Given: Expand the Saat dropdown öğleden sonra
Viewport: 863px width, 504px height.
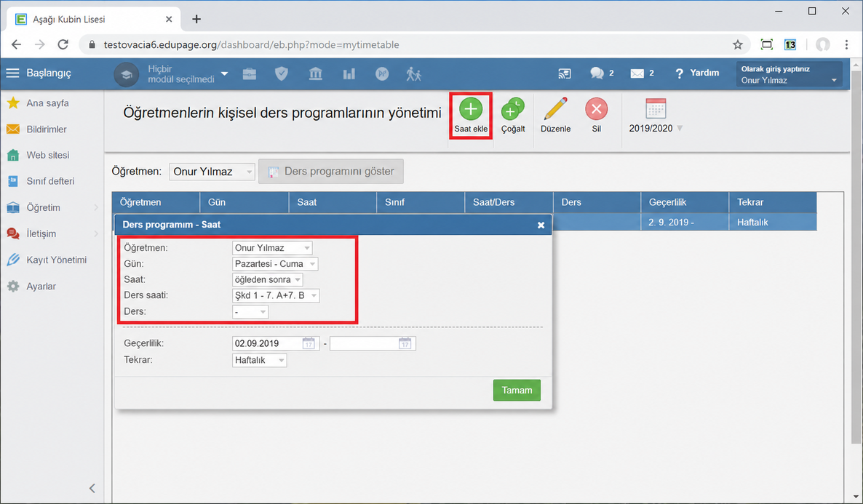Looking at the screenshot, I should coord(267,279).
